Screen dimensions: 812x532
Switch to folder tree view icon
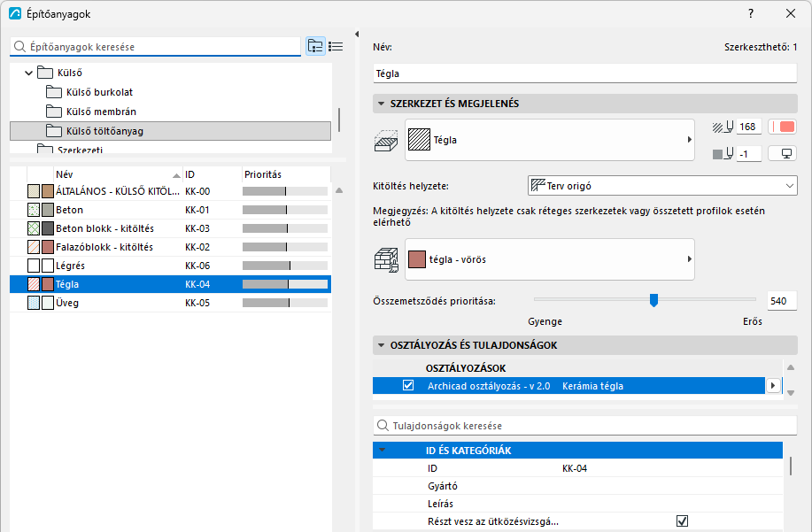coord(315,47)
